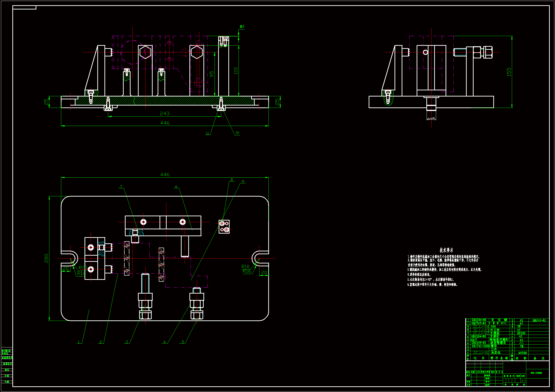Click balloon number 7 leader label

click(121, 186)
